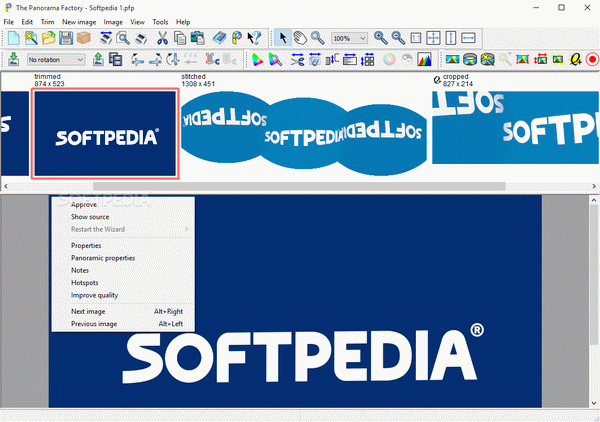This screenshot has width=600, height=422.
Task: Open the Trim menu
Action: pyautogui.click(x=47, y=22)
